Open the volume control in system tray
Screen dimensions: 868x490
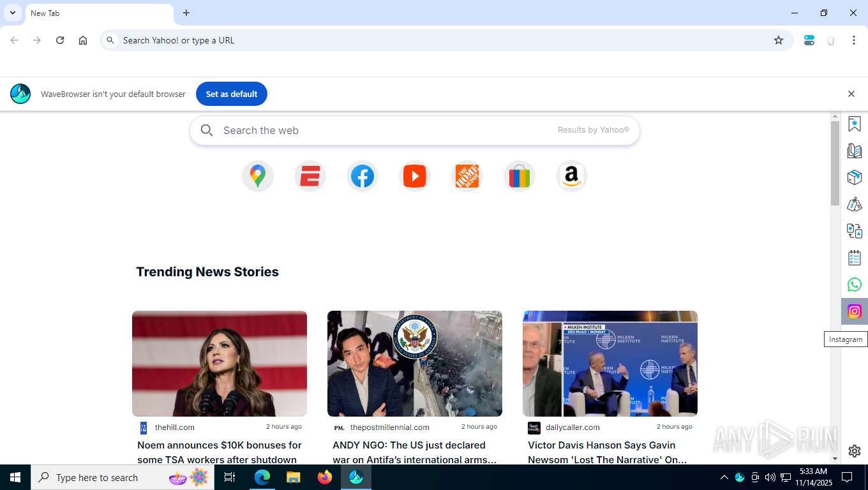(x=770, y=477)
